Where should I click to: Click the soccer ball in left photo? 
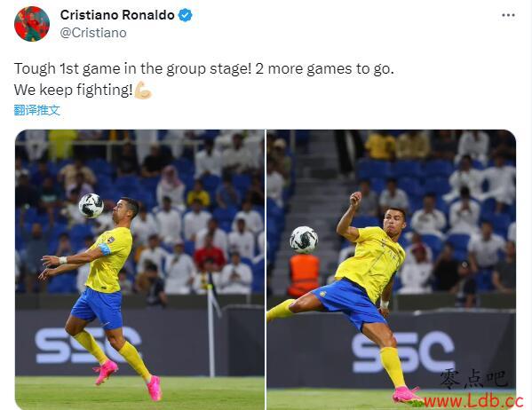(x=91, y=206)
